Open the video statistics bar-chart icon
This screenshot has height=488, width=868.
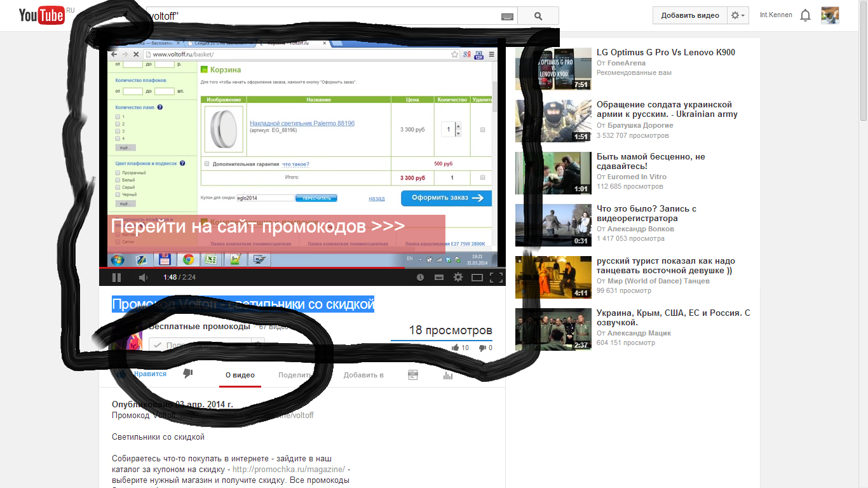click(448, 375)
